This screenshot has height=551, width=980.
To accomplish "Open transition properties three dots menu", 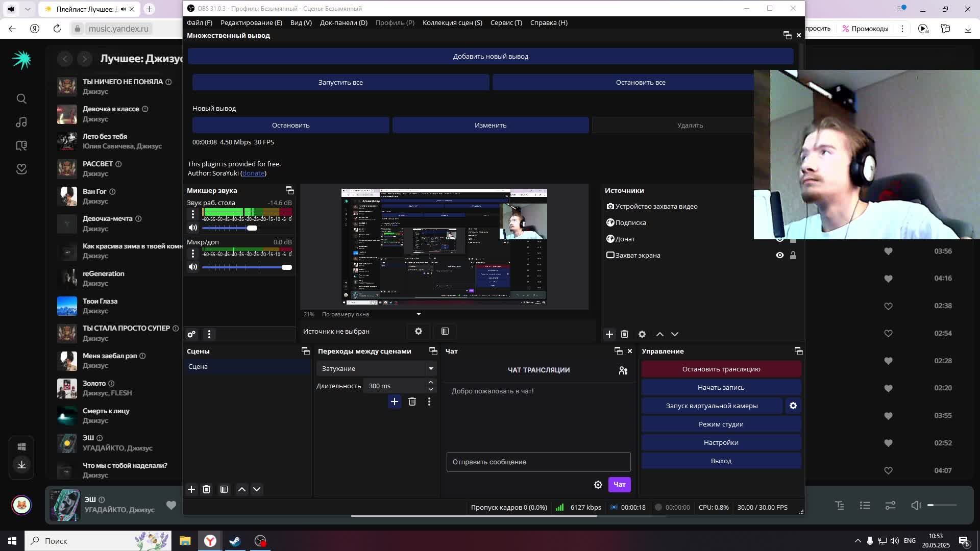I will coord(429,402).
